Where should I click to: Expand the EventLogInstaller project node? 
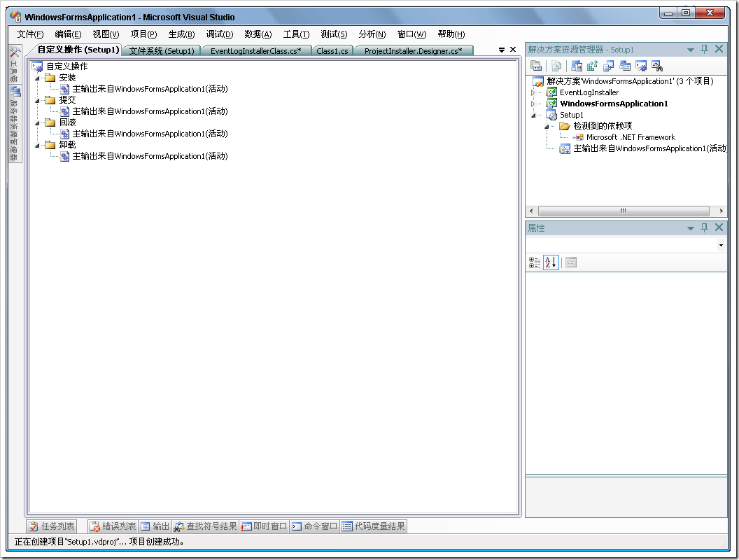pos(533,93)
